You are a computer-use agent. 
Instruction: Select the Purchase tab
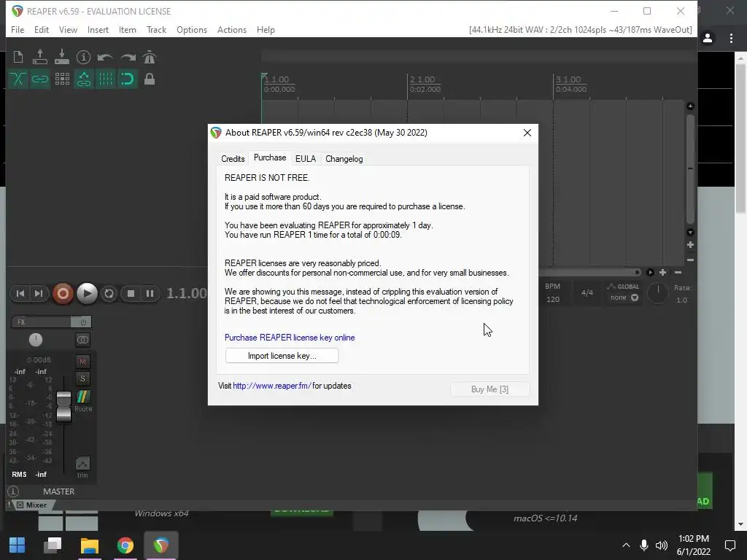tap(270, 157)
